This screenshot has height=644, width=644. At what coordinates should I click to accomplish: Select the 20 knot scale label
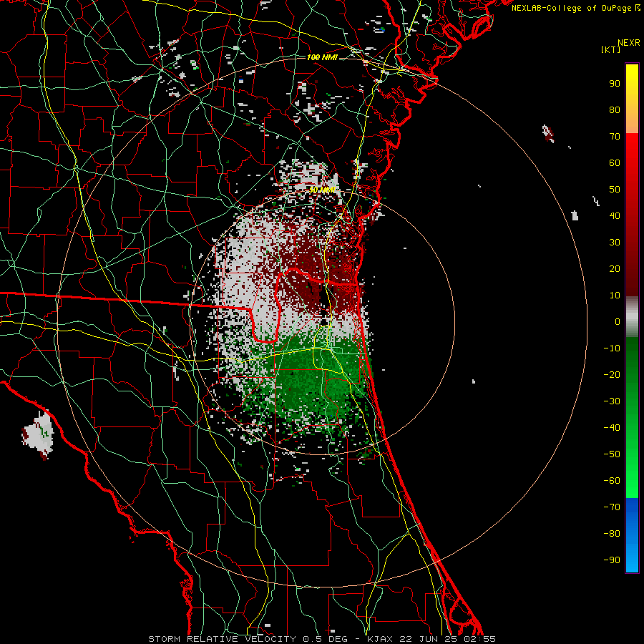(615, 269)
